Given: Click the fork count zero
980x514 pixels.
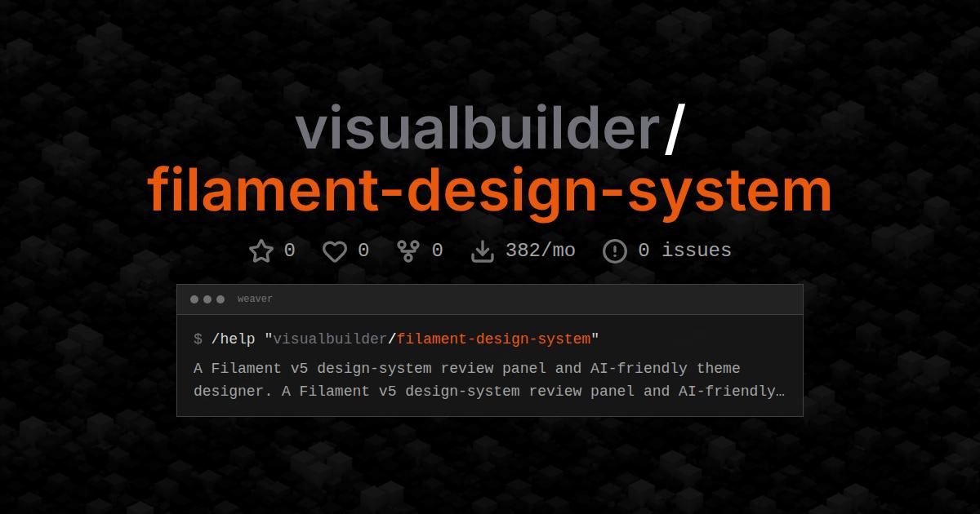Looking at the screenshot, I should (437, 250).
